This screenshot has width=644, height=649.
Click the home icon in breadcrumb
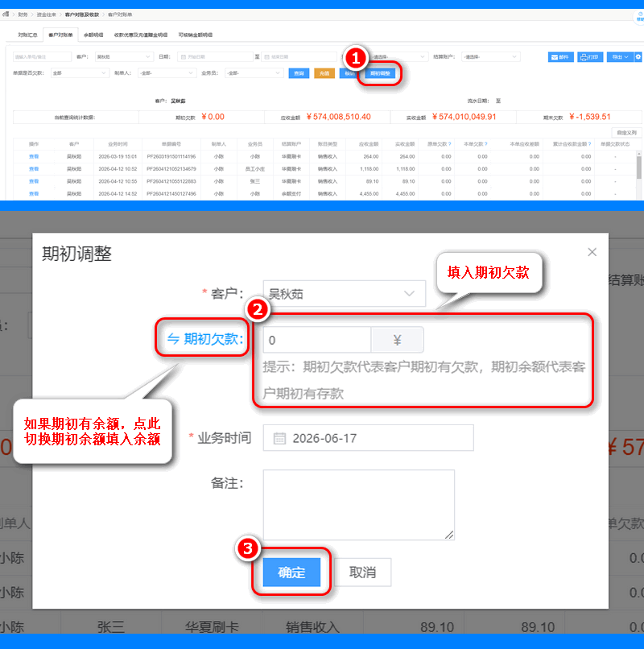click(x=6, y=14)
